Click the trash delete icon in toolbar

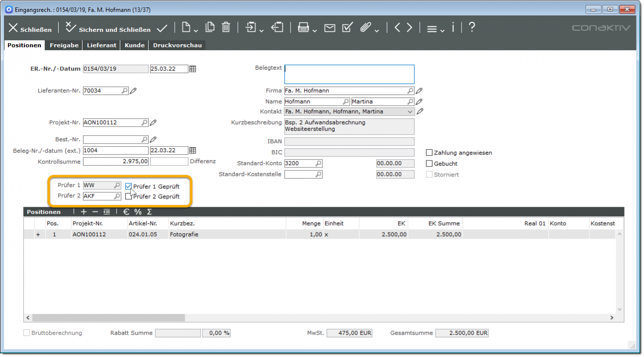click(x=226, y=27)
